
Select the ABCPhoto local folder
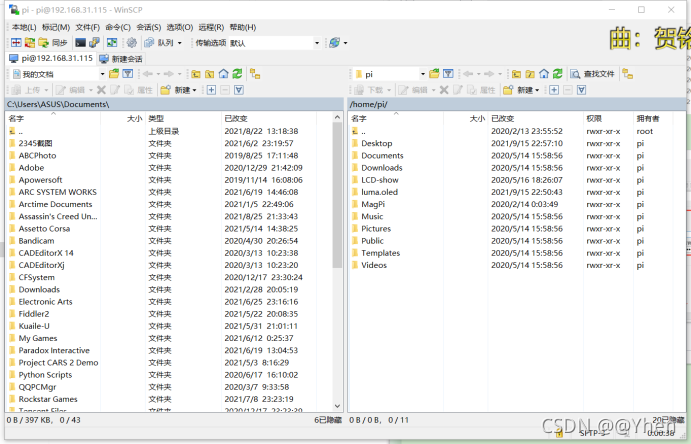37,155
